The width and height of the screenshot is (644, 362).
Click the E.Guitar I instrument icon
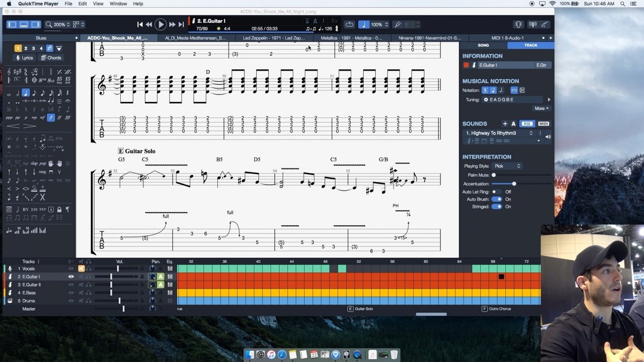(x=10, y=277)
